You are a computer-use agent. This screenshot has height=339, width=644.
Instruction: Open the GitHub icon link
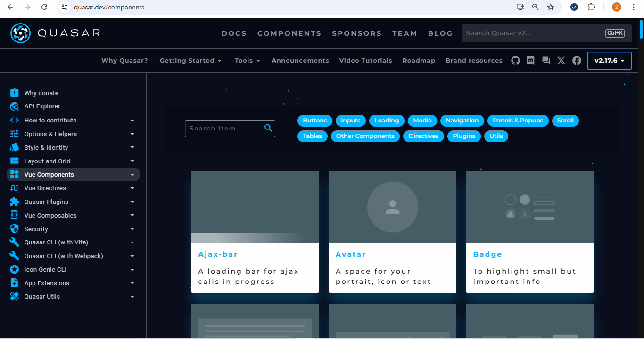[515, 61]
